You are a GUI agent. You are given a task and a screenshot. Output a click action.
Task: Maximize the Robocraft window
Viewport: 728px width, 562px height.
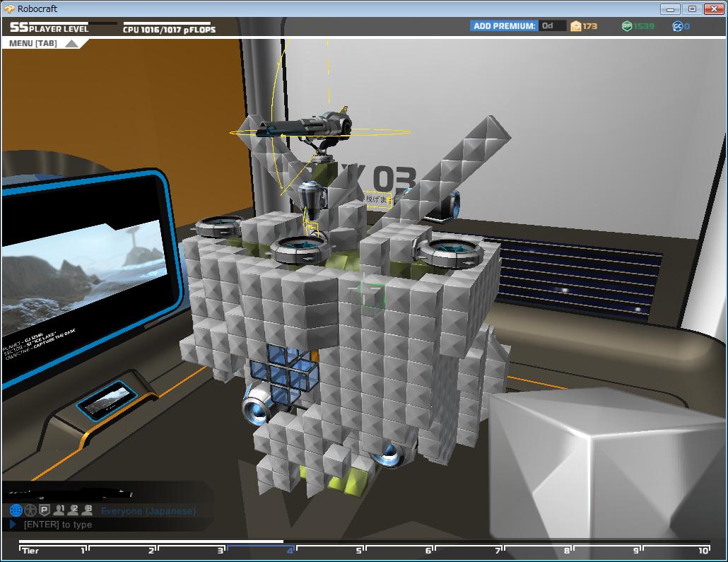pos(692,8)
